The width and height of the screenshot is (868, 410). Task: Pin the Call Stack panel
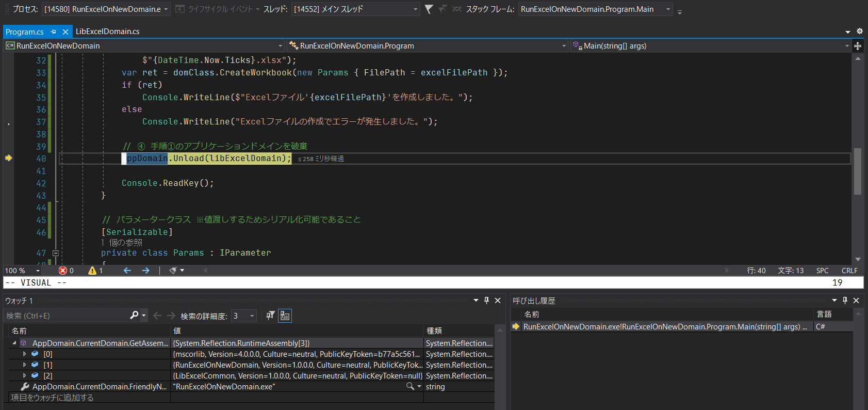(x=845, y=301)
